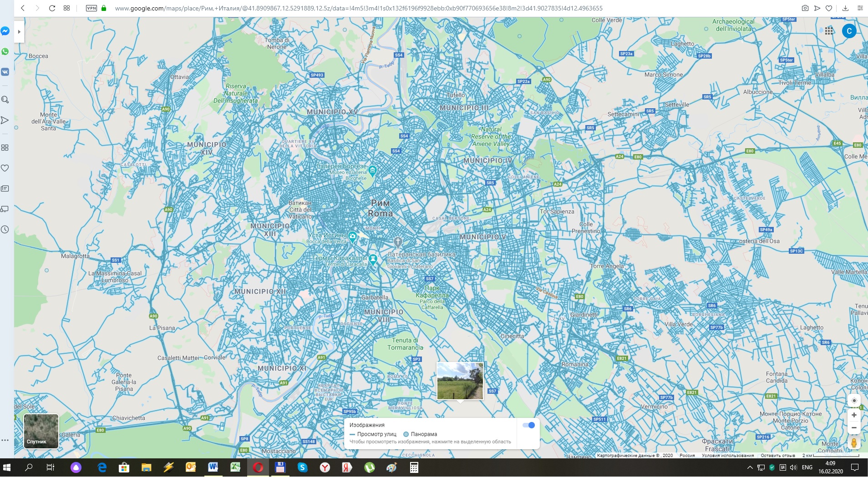Image resolution: width=868 pixels, height=477 pixels.
Task: Open Microsoft Edge from the taskbar
Action: click(102, 467)
